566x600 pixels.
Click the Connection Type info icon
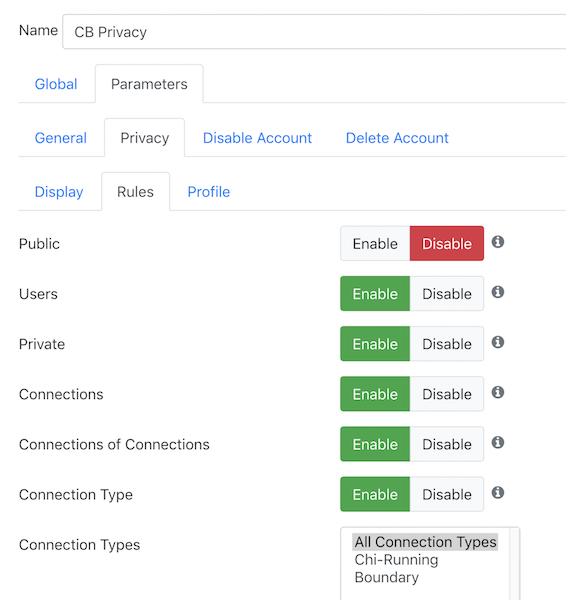tap(497, 492)
